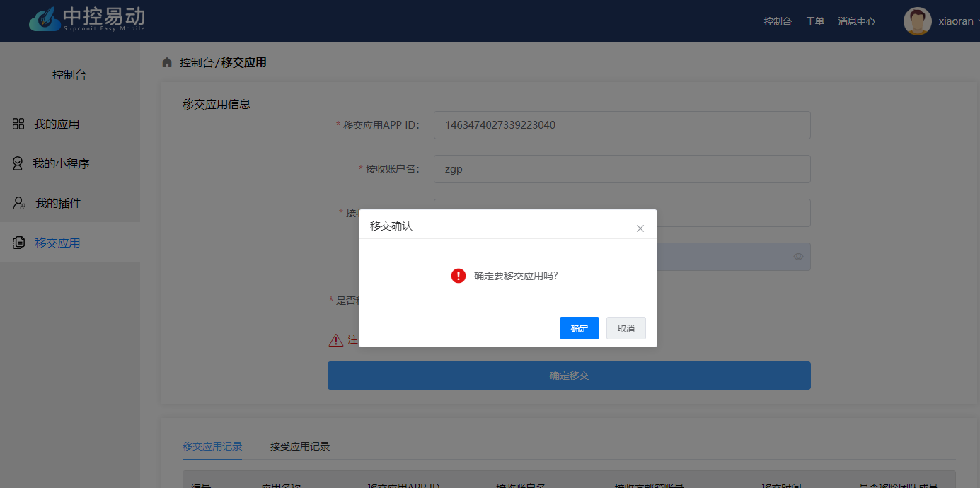Open 工单 in top navigation
The width and height of the screenshot is (980, 488).
[x=815, y=21]
